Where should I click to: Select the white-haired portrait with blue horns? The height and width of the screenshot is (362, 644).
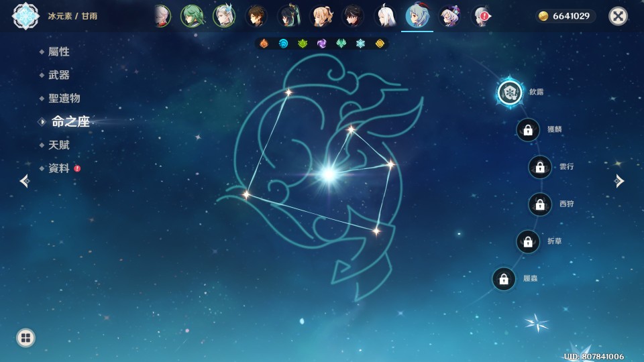[x=224, y=16]
